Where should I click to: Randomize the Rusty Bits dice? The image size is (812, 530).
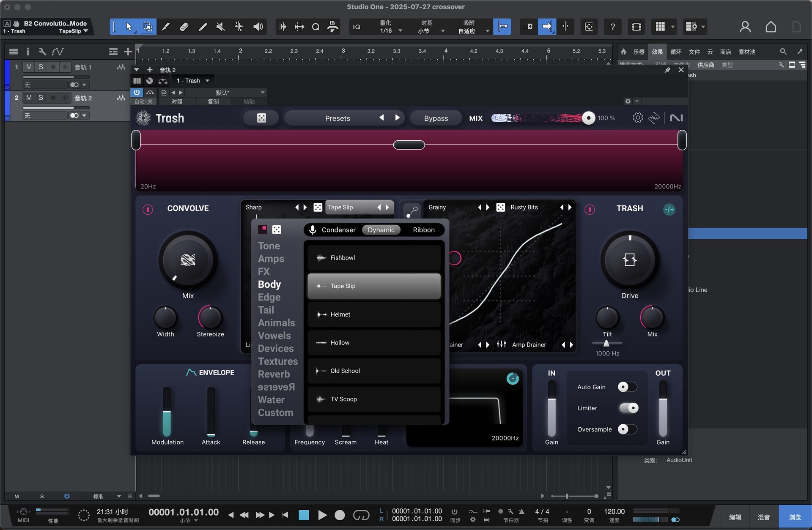(500, 207)
